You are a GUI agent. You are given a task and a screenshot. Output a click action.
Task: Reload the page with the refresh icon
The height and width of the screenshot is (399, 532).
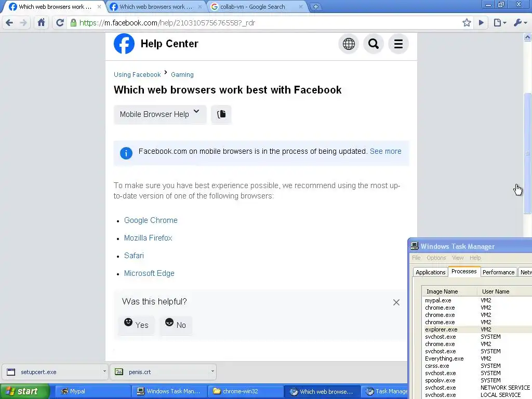(x=60, y=23)
